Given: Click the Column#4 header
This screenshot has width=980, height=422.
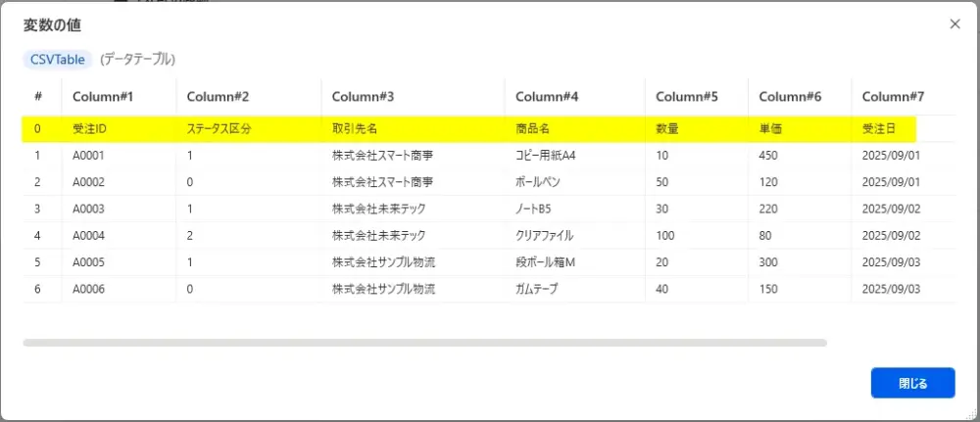Looking at the screenshot, I should pos(547,97).
